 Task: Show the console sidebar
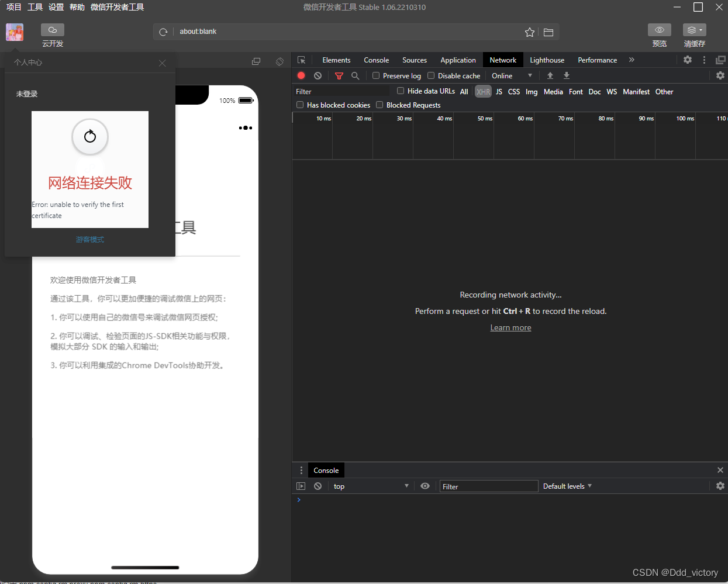(x=301, y=486)
